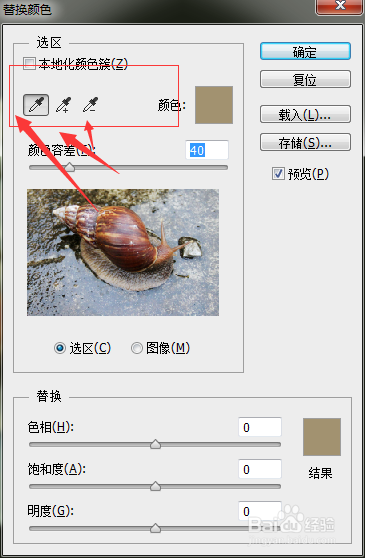Open the 载入 load dialog
The image size is (365, 558).
[305, 114]
